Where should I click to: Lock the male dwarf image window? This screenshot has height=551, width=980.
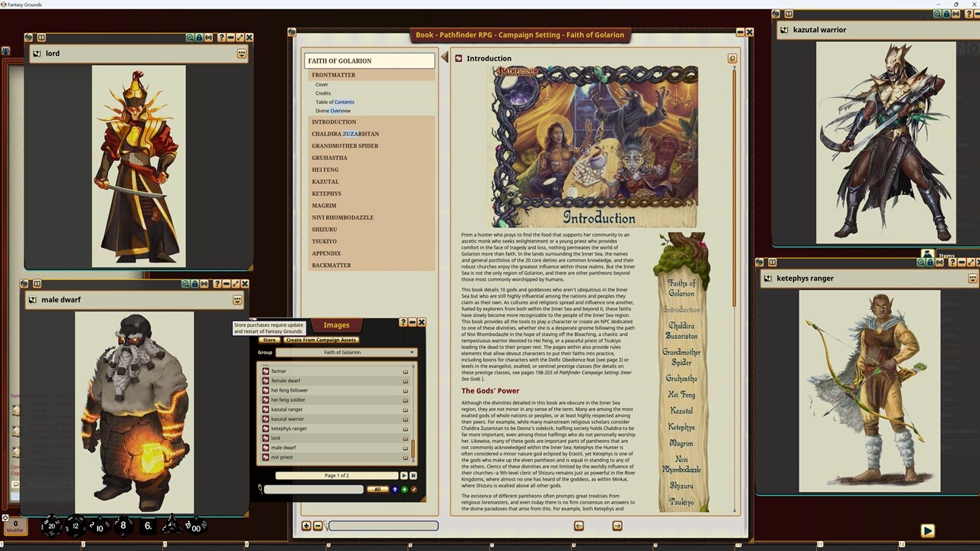pos(194,284)
